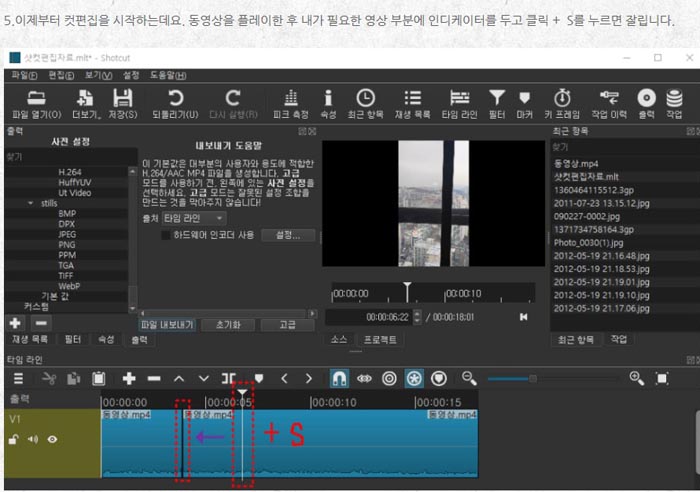Image resolution: width=700 pixels, height=492 pixels.
Task: Open the 출처 타임 라인 dropdown
Action: (194, 218)
